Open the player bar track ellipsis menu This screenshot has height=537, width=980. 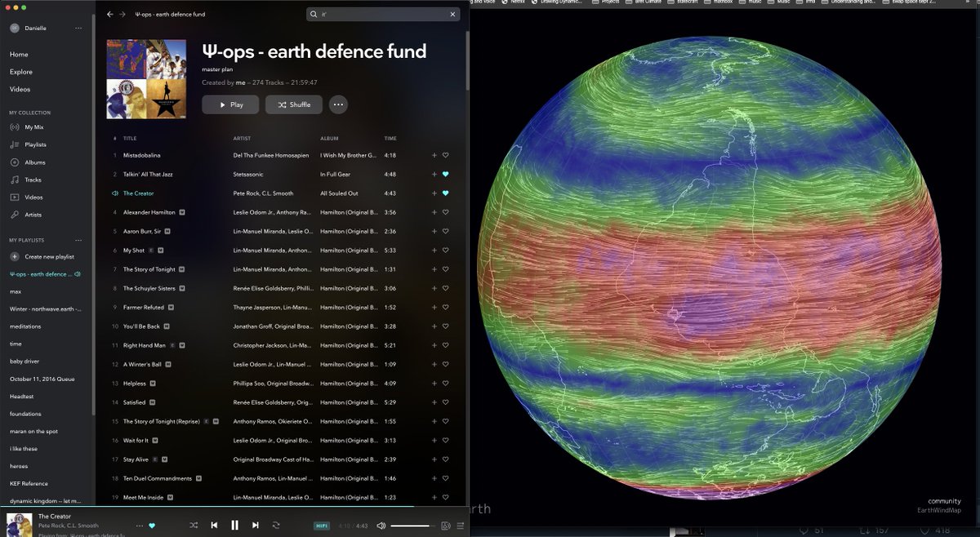coord(140,526)
